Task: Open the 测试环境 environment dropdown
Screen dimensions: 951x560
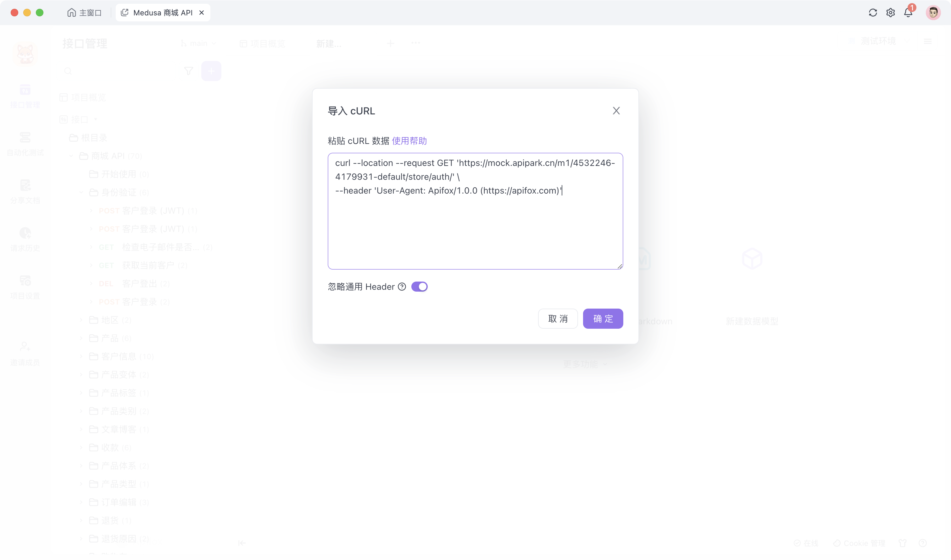Action: click(x=878, y=41)
